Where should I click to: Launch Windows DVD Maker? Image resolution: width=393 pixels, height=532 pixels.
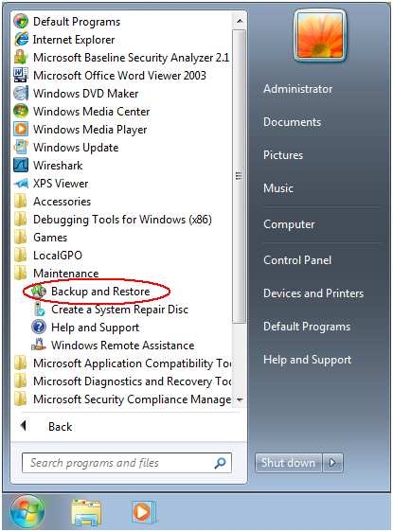[86, 94]
